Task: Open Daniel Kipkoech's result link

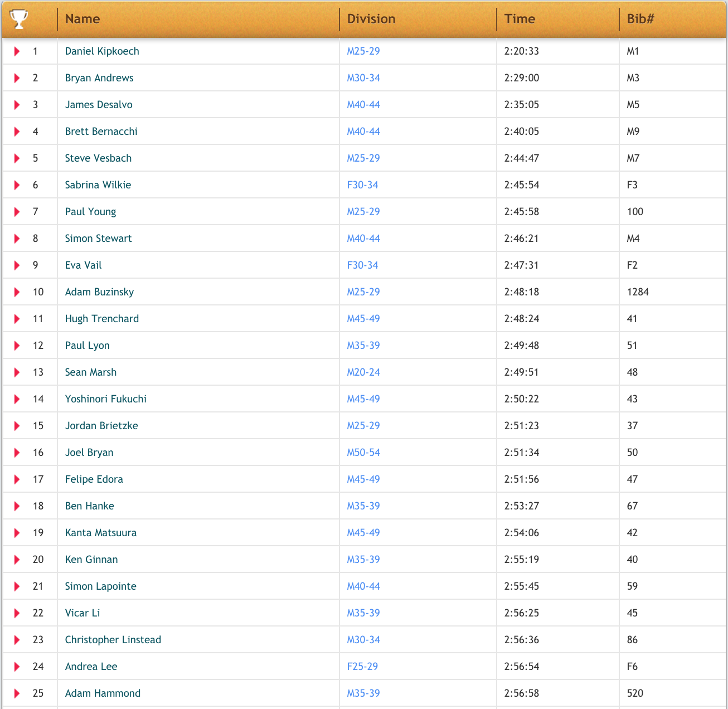Action: point(102,51)
